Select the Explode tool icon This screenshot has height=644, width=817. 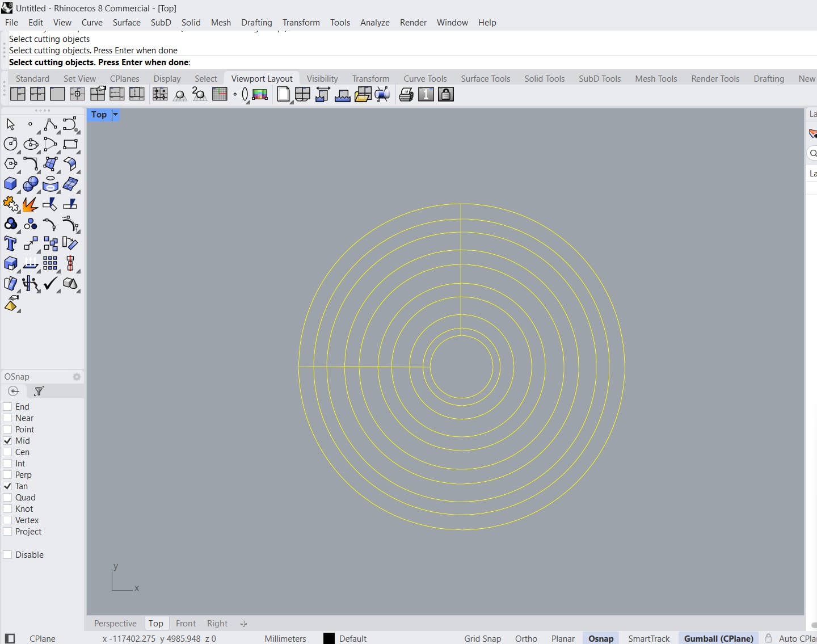point(30,204)
